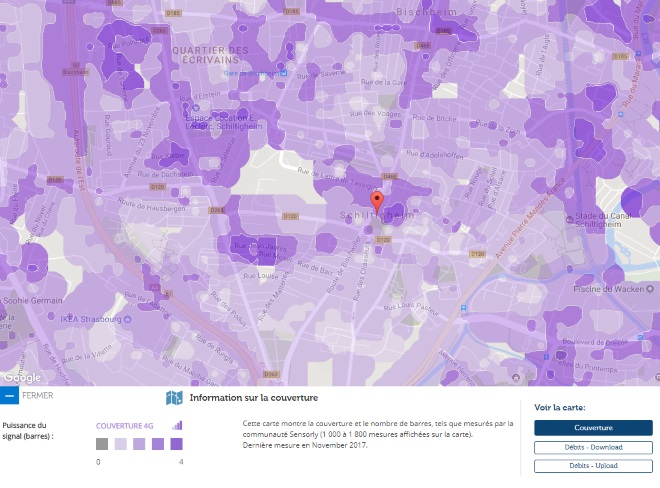The image size is (660, 488).
Task: Switch map to Débits - Download
Action: 593,447
